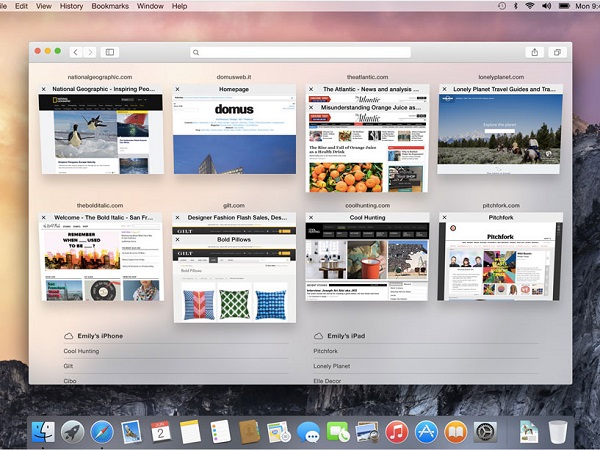
Task: Open Safari from the Dock
Action: point(102,432)
